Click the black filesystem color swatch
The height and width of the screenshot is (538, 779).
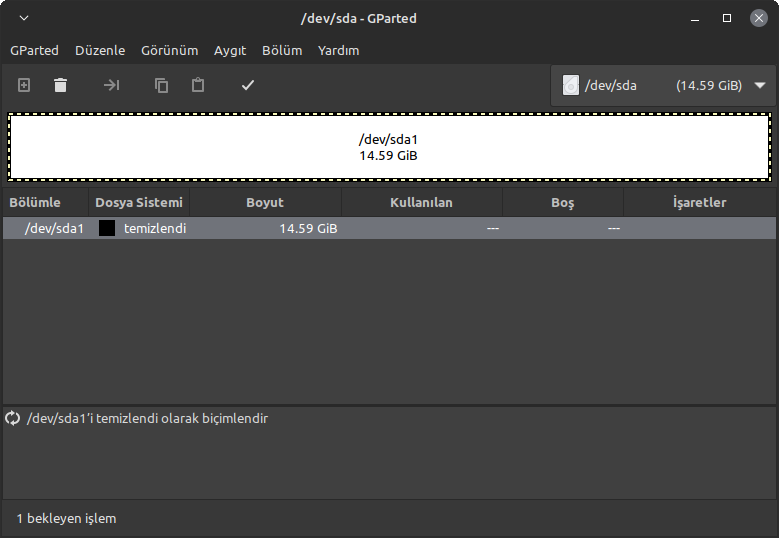pos(107,228)
